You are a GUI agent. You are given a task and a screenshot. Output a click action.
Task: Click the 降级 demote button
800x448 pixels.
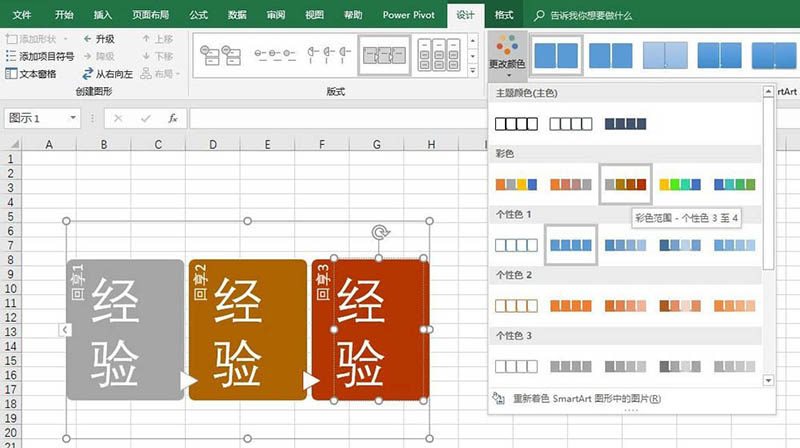99,56
